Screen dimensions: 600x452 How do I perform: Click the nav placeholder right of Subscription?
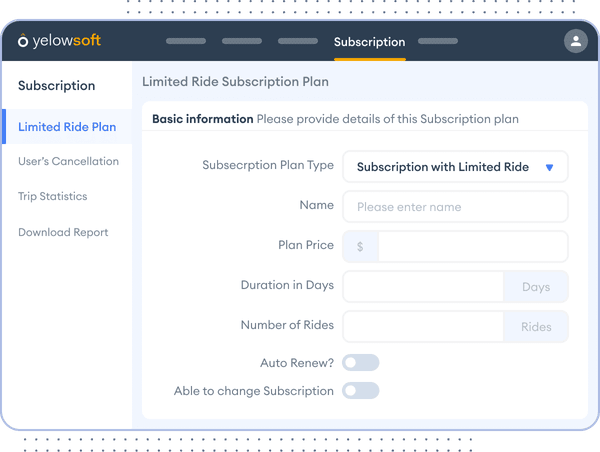pyautogui.click(x=437, y=42)
